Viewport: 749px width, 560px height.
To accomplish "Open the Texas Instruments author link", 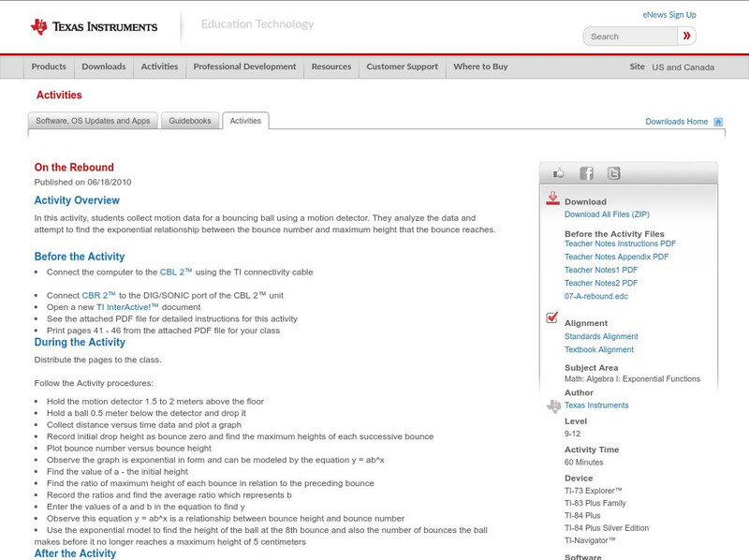I will pos(596,405).
